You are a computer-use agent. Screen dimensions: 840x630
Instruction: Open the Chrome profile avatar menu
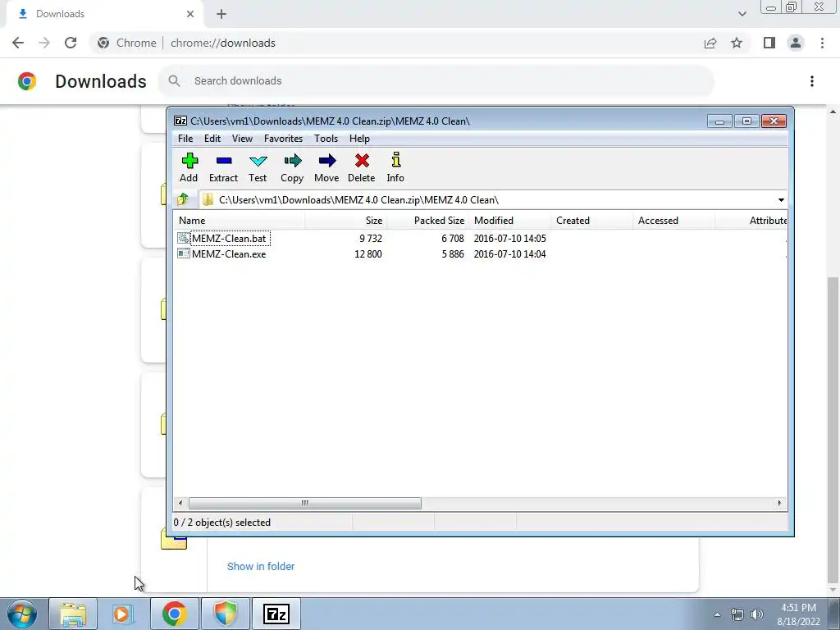796,43
